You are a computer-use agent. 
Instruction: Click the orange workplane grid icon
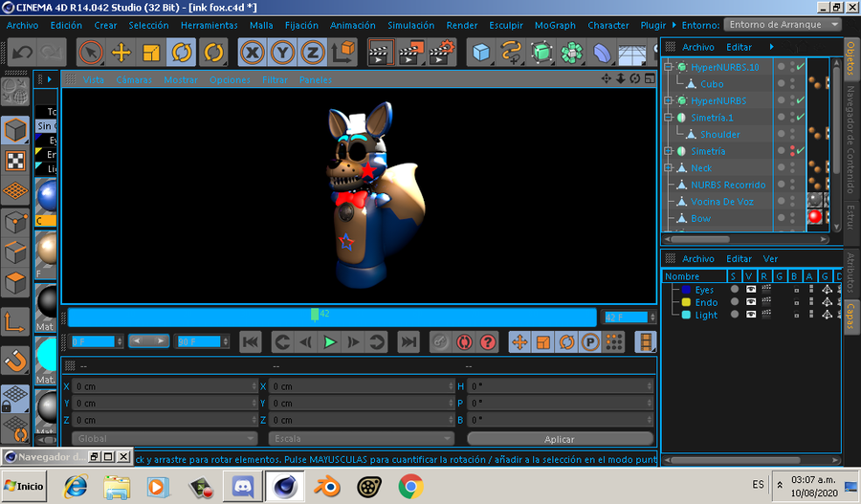(x=14, y=191)
